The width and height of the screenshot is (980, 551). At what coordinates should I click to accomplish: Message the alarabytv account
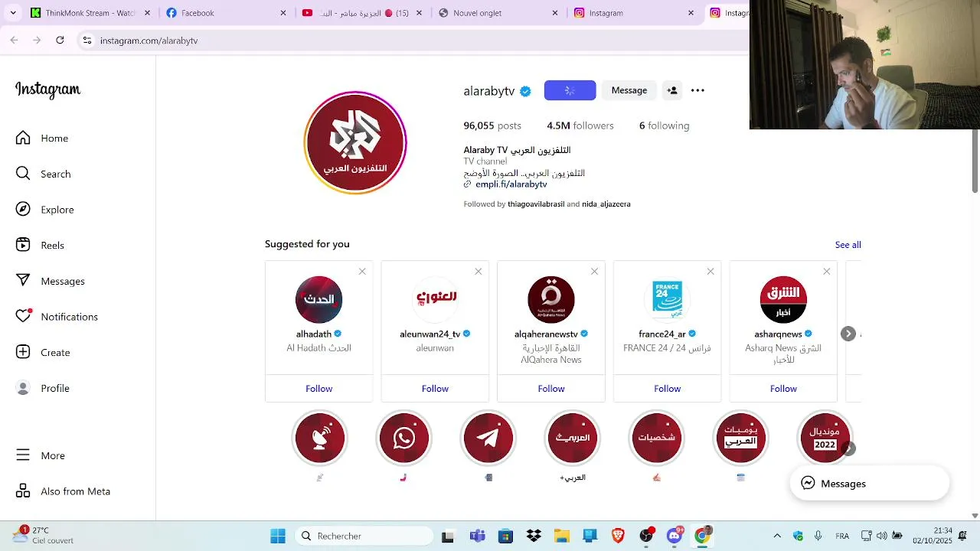coord(629,90)
